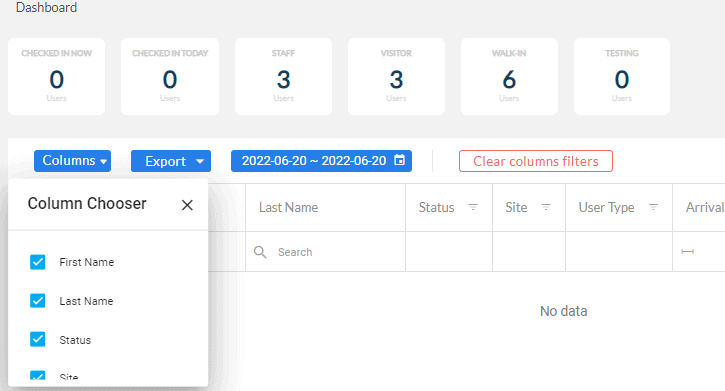The image size is (725, 391).
Task: Uncheck the Last Name checkbox
Action: tap(37, 301)
